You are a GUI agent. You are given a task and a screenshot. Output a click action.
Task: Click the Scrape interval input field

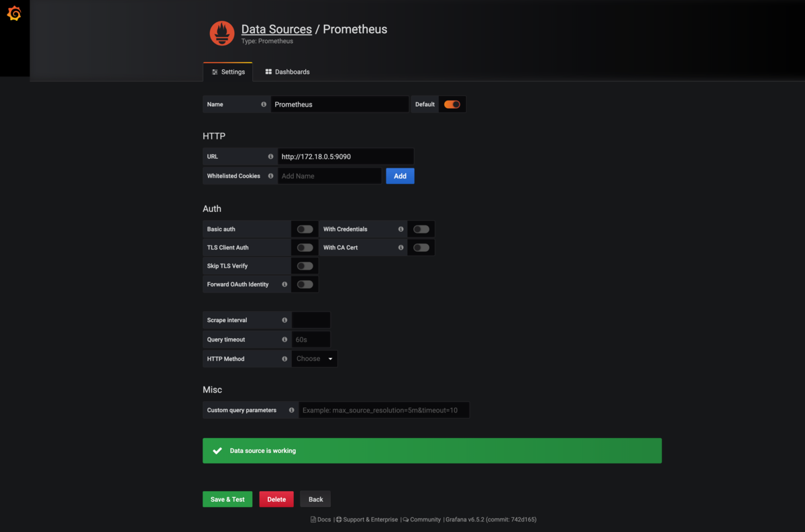point(311,320)
